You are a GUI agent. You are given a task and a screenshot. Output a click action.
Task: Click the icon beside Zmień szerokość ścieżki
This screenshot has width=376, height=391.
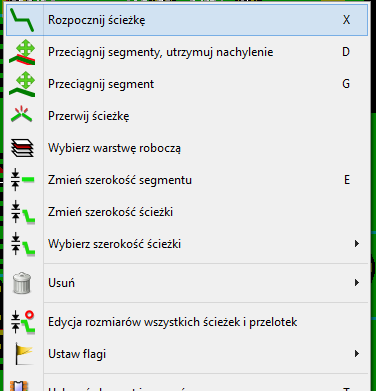22,212
